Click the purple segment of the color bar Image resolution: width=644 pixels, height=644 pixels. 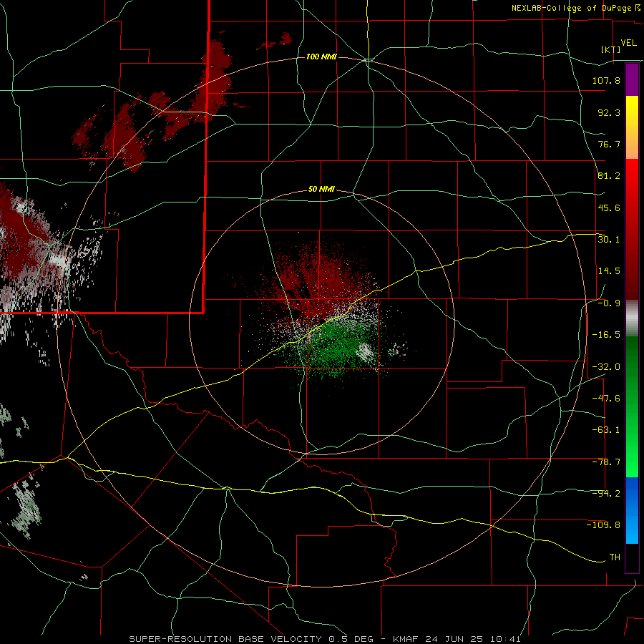(x=632, y=79)
